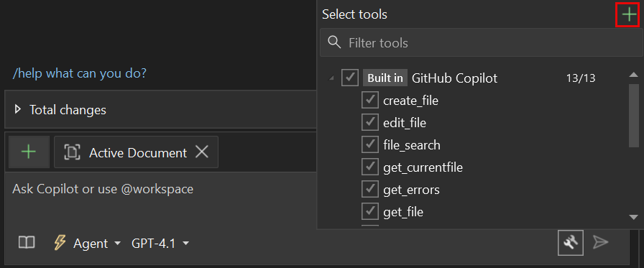Screen dimensions: 644x268
Task: Uncheck the edit_file tool
Action: [370, 122]
